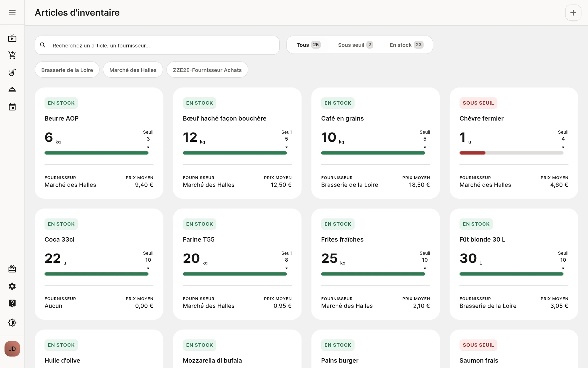
Task: Click the SOUS SEUIL badge on Chèvre fermier
Action: (x=478, y=103)
